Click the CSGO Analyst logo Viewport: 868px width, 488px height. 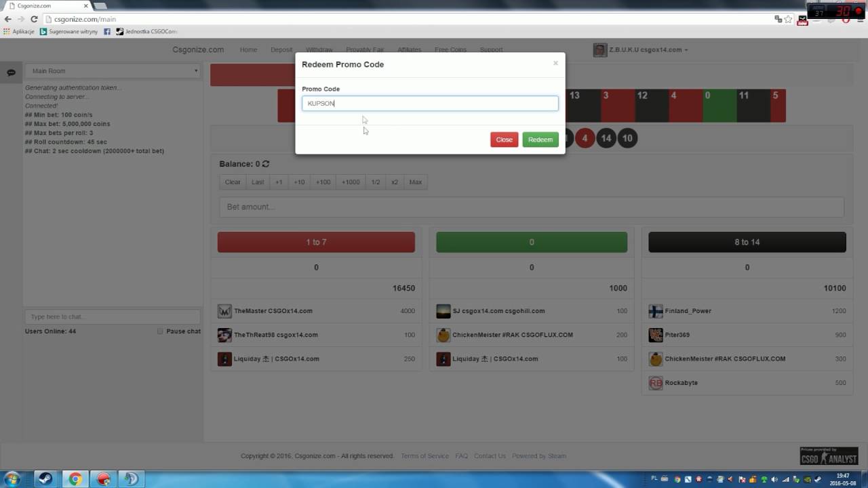[829, 456]
